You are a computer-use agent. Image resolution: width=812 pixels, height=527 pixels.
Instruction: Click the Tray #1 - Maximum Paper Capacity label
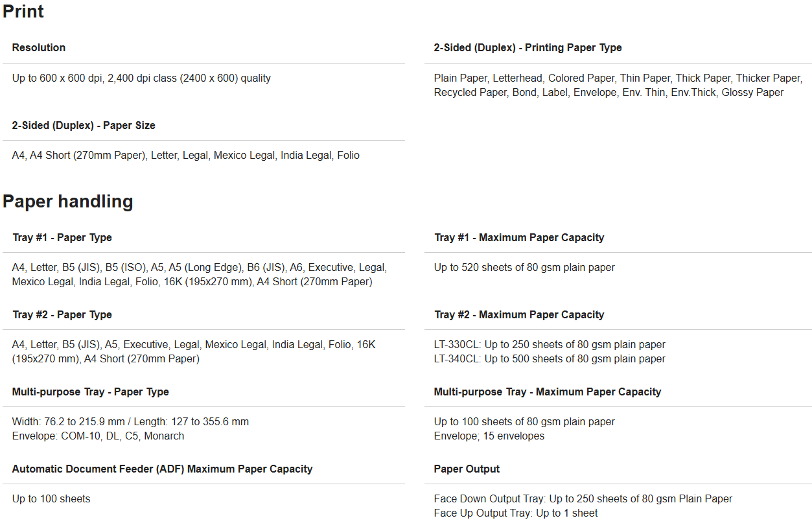[x=519, y=238]
